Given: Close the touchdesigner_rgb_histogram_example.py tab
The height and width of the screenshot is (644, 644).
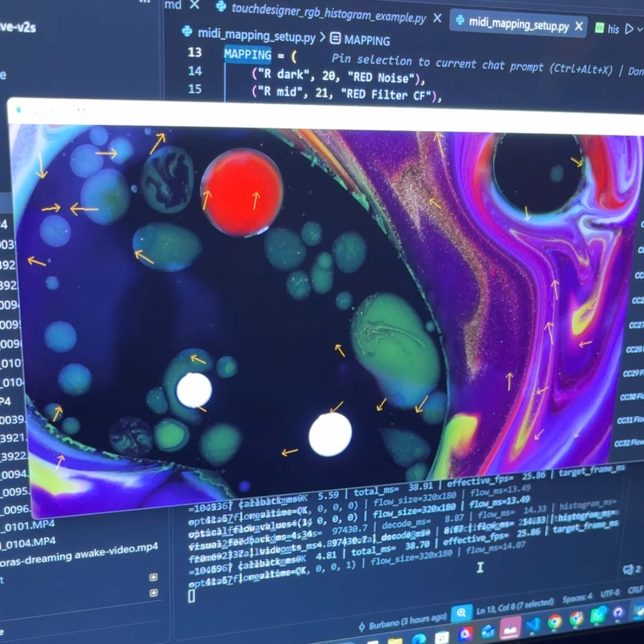Looking at the screenshot, I should point(438,17).
